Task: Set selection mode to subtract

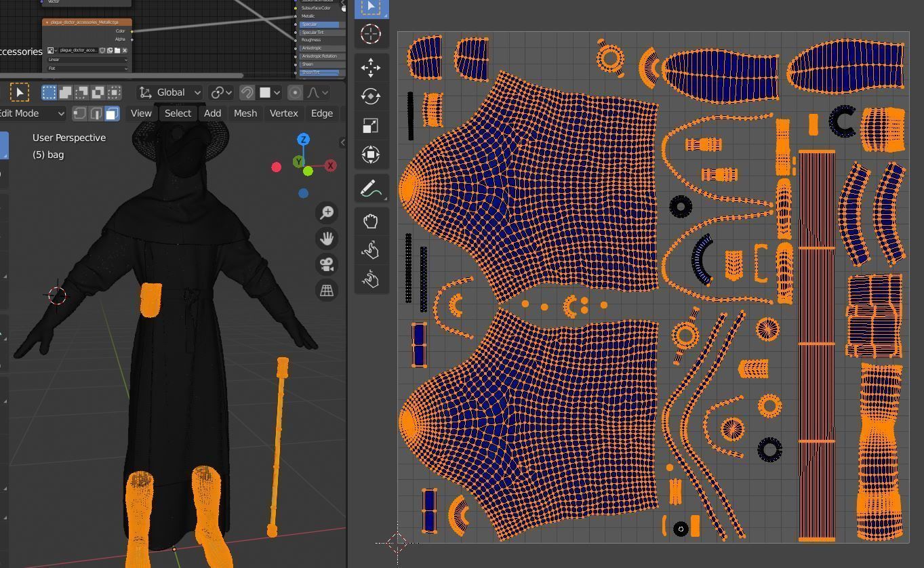Action: click(81, 92)
